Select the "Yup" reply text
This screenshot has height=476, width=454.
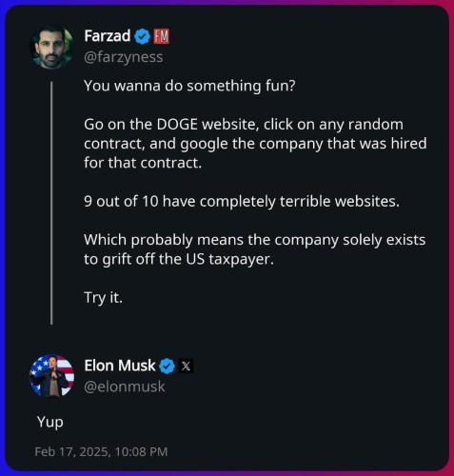tap(50, 423)
